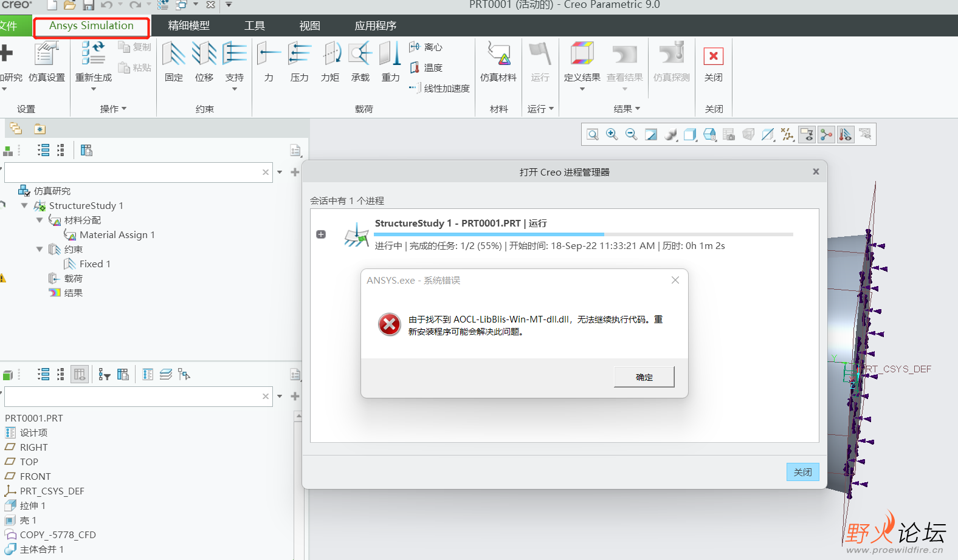Expand process details with the plus icon
958x560 pixels.
coord(321,234)
